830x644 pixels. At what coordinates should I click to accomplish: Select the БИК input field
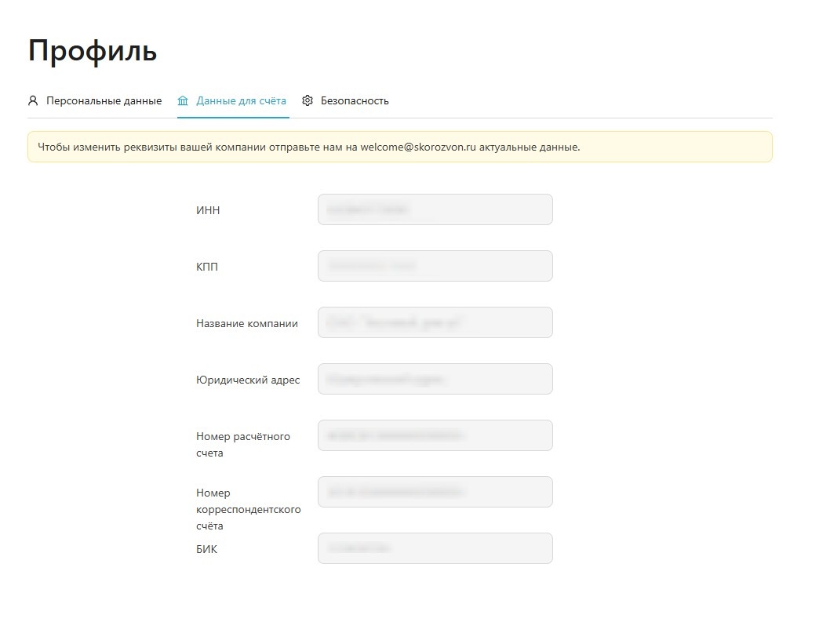click(x=435, y=548)
